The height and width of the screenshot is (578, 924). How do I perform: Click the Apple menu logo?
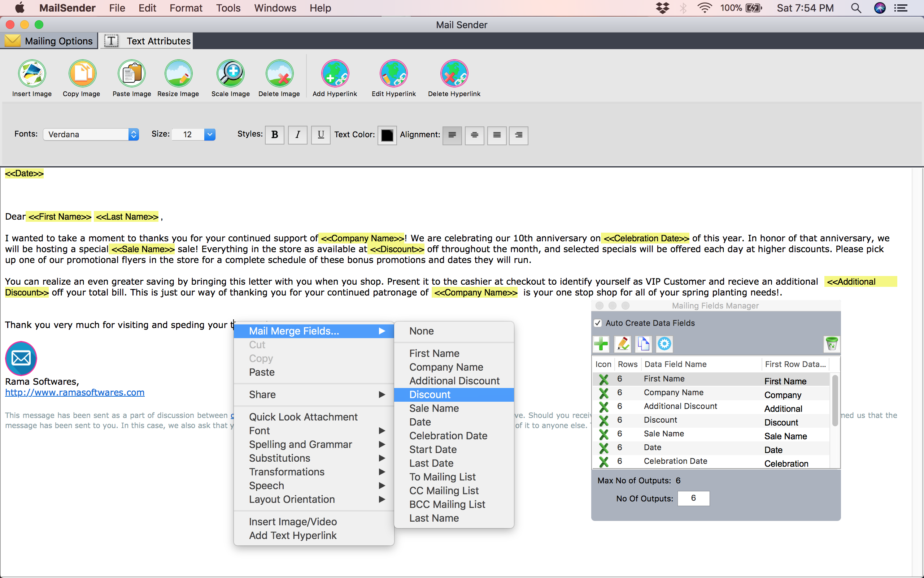20,8
